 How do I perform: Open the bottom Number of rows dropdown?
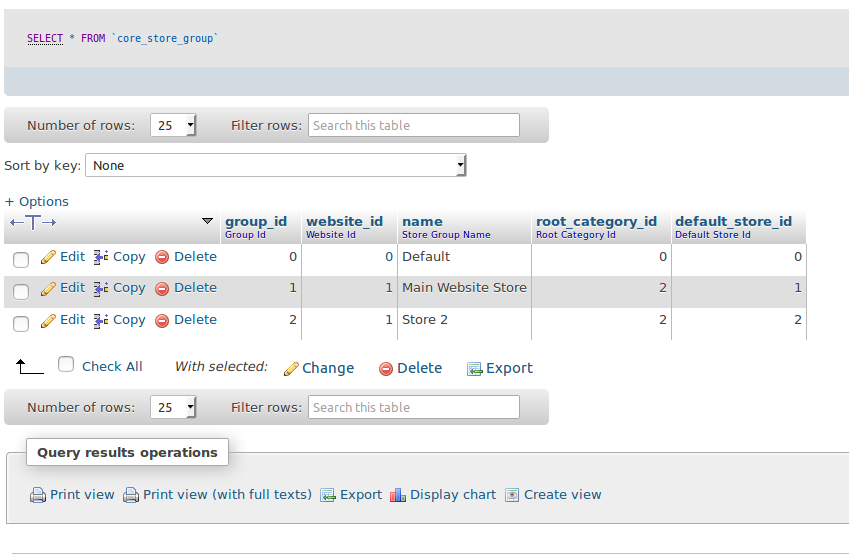tap(173, 408)
